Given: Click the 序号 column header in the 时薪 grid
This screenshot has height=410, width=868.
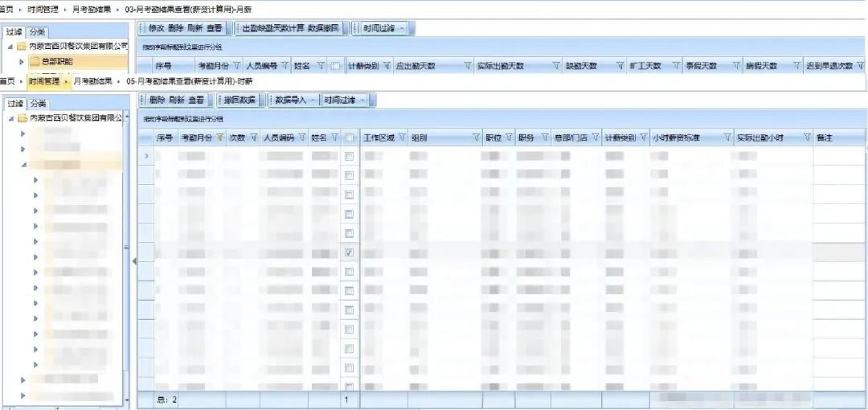Looking at the screenshot, I should 165,137.
